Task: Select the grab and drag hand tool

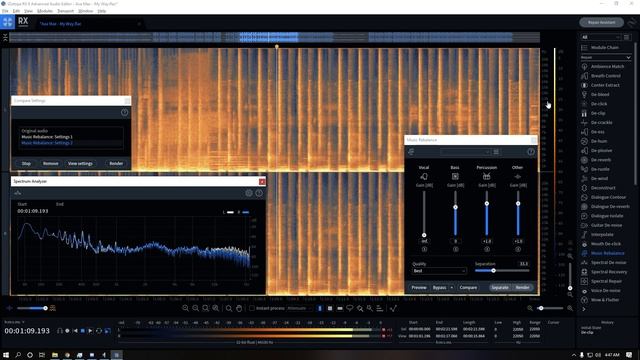Action: coord(239,309)
